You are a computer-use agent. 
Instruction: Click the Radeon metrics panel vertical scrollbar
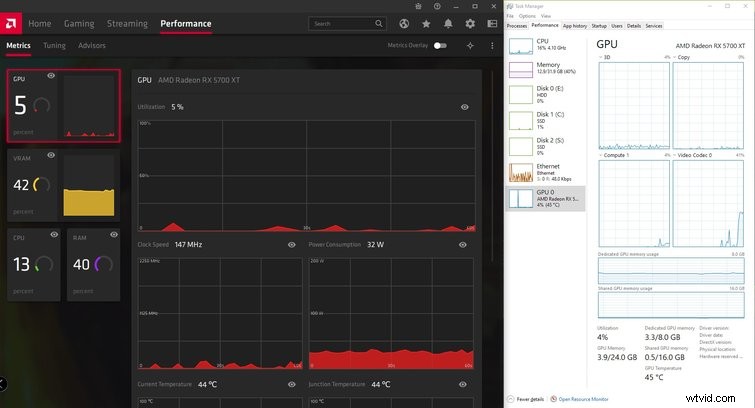[x=492, y=166]
